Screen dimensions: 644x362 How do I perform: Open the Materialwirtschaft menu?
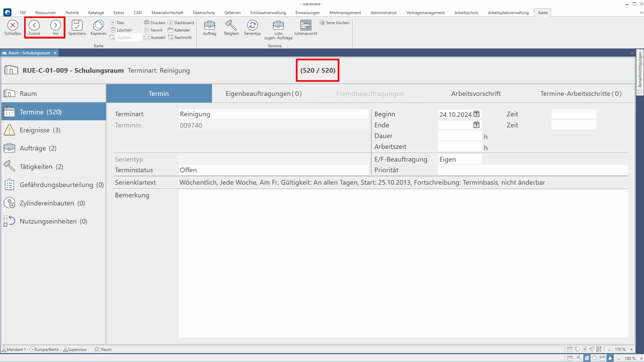(x=167, y=13)
